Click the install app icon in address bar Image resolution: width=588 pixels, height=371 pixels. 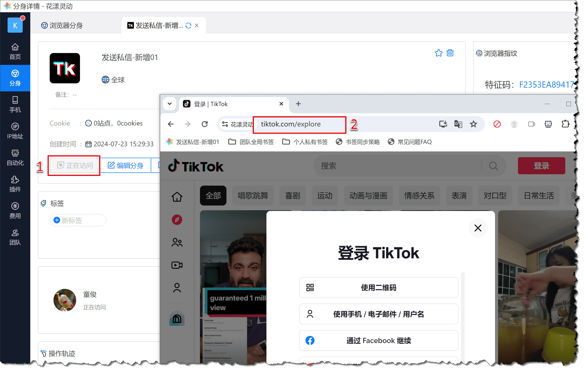[443, 124]
